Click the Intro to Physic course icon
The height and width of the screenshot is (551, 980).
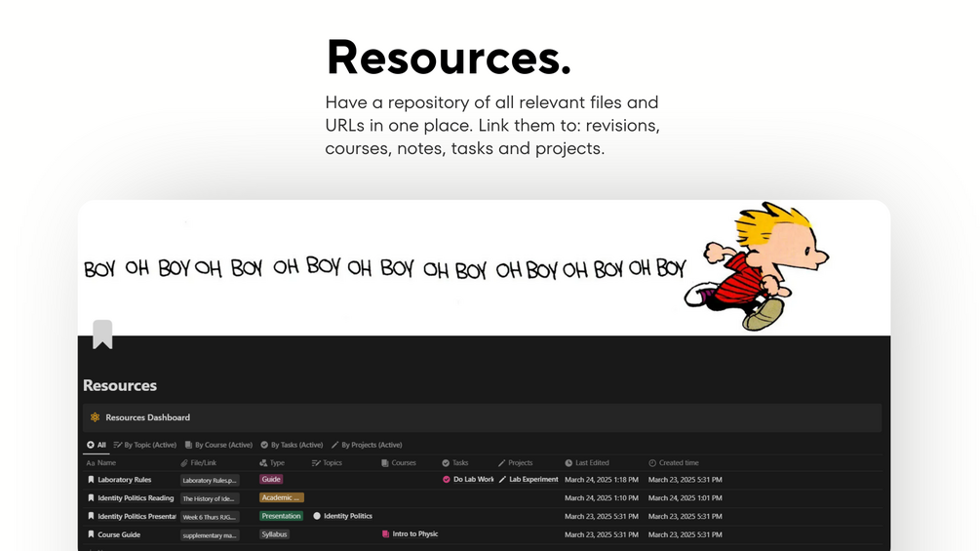pos(385,534)
